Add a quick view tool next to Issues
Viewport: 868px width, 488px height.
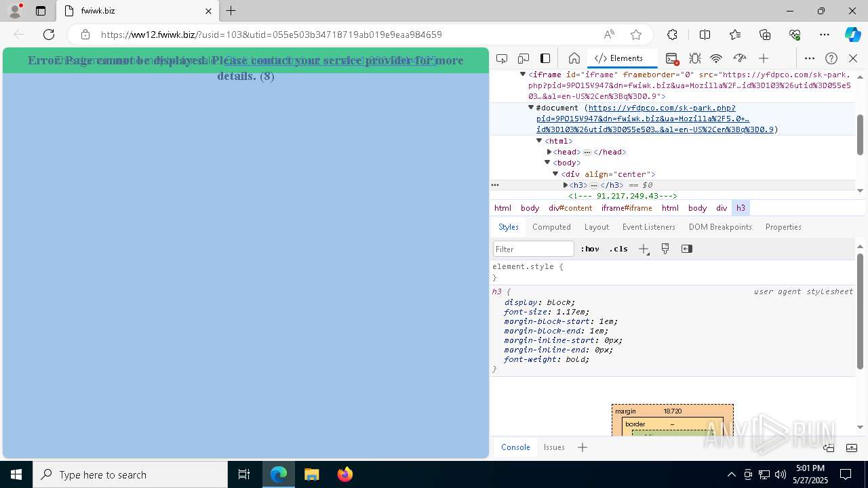point(583,447)
